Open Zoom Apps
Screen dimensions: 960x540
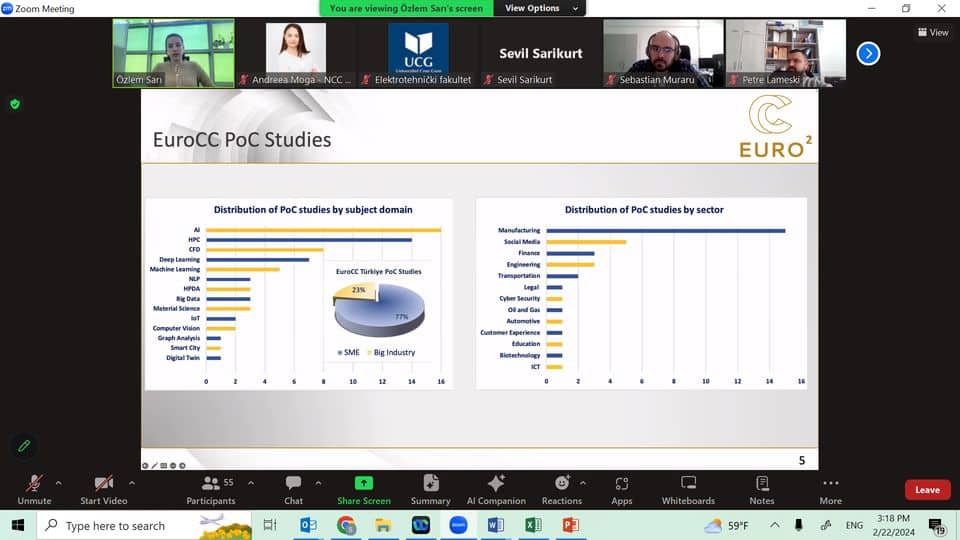(621, 489)
